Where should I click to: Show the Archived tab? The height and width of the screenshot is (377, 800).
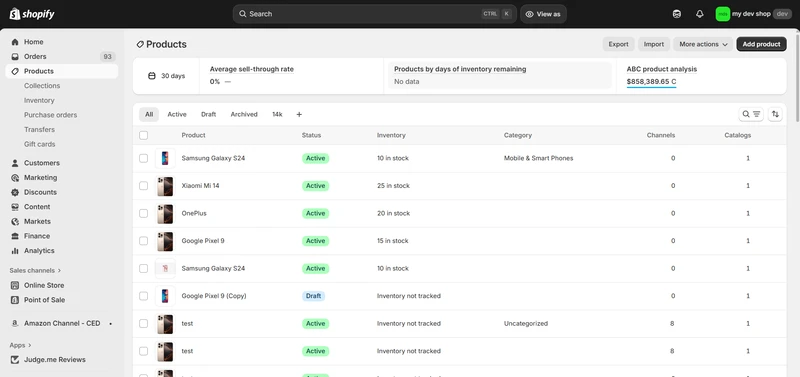point(244,114)
